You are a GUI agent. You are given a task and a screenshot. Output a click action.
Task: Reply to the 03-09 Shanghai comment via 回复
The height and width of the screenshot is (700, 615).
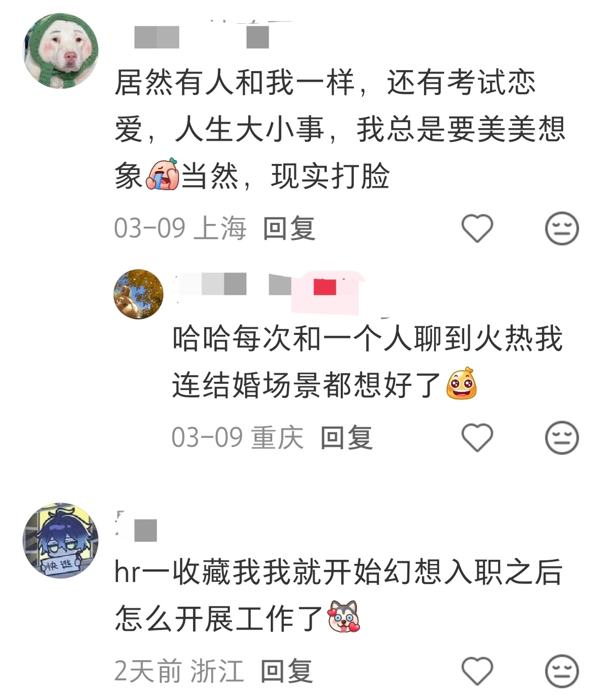pos(289,228)
